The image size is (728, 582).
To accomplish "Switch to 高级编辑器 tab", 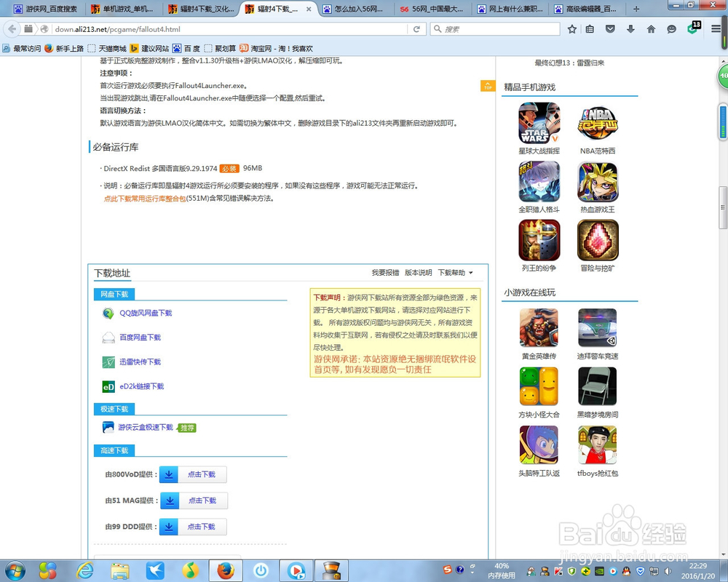I will click(x=587, y=9).
